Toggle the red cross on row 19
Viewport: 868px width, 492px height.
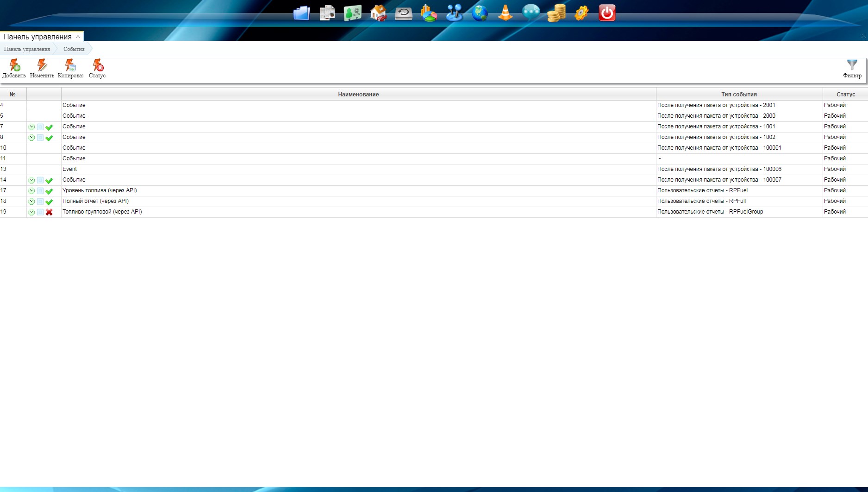pos(49,212)
